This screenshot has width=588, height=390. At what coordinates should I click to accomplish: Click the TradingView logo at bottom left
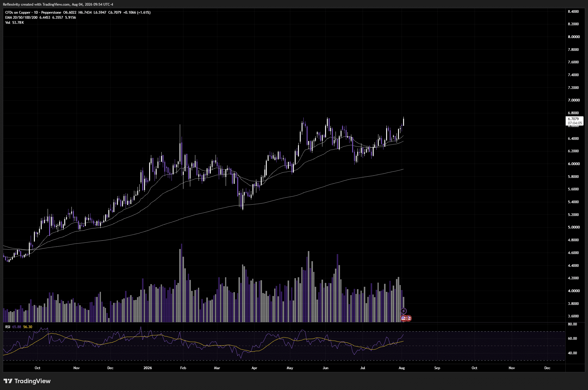click(x=27, y=381)
